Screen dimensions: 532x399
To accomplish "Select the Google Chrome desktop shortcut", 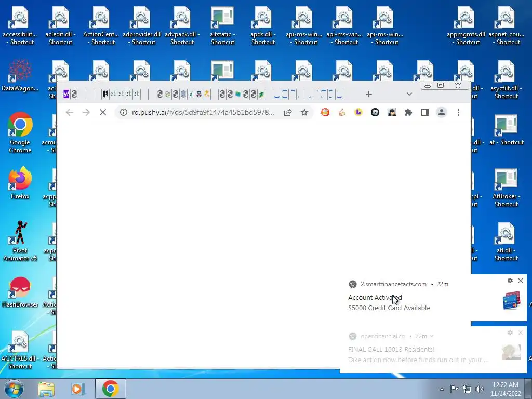I will click(x=20, y=133).
